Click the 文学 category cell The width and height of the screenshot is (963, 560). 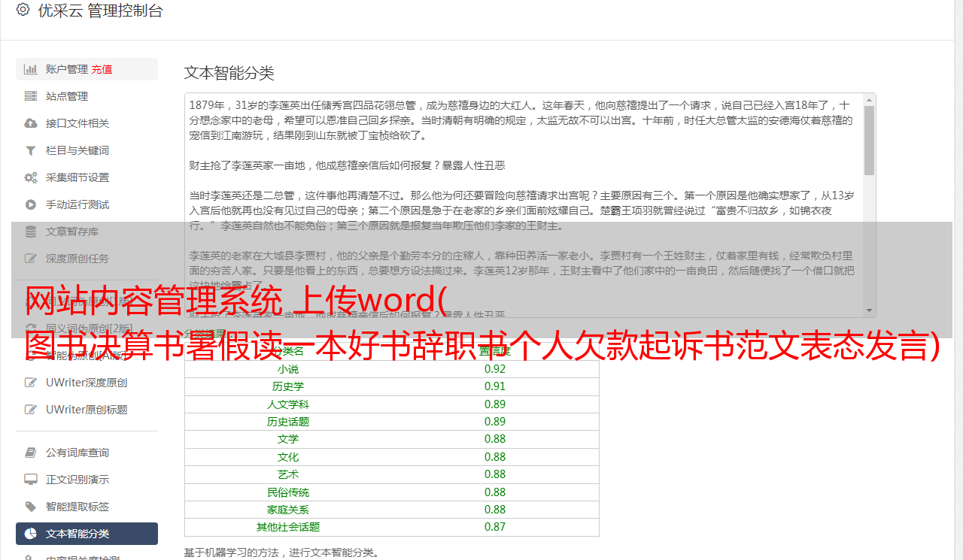288,439
